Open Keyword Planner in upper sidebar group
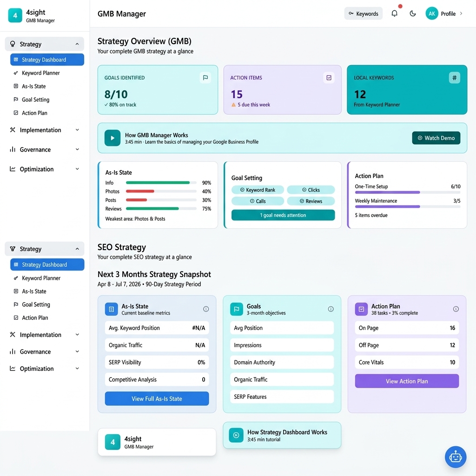The image size is (476, 476). point(47,73)
